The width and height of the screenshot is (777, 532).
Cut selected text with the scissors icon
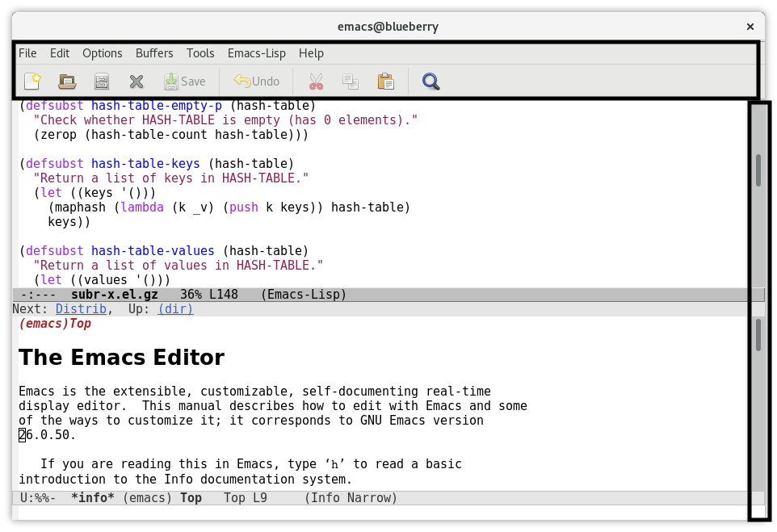pyautogui.click(x=315, y=81)
